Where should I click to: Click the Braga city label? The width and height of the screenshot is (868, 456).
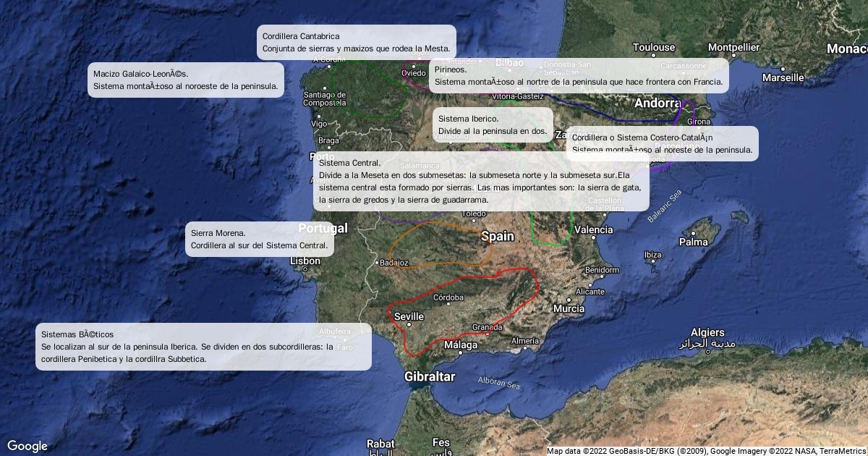click(328, 140)
